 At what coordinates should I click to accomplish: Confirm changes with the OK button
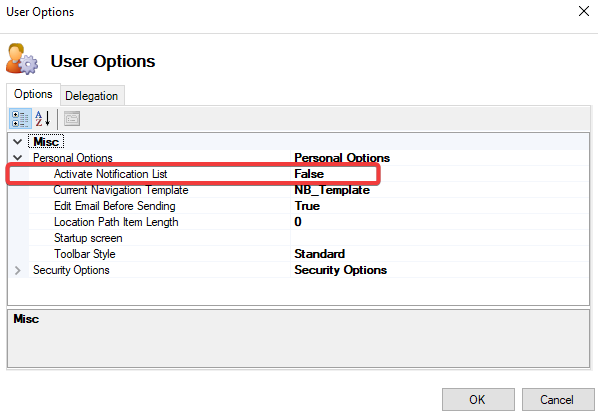tap(478, 399)
